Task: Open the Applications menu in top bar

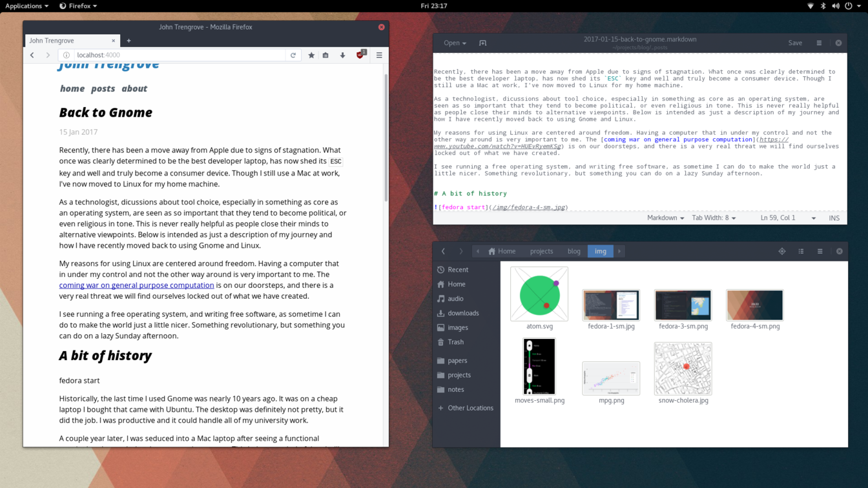Action: (x=26, y=6)
